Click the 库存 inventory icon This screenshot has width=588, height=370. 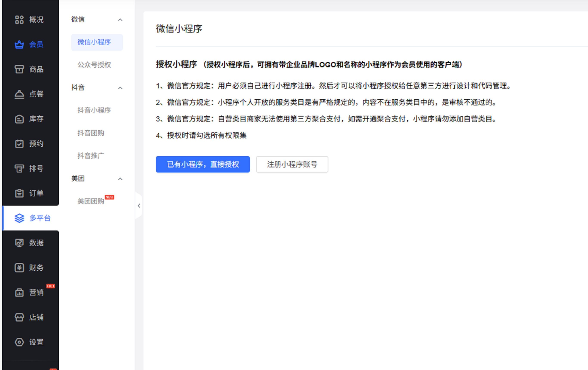pyautogui.click(x=19, y=119)
